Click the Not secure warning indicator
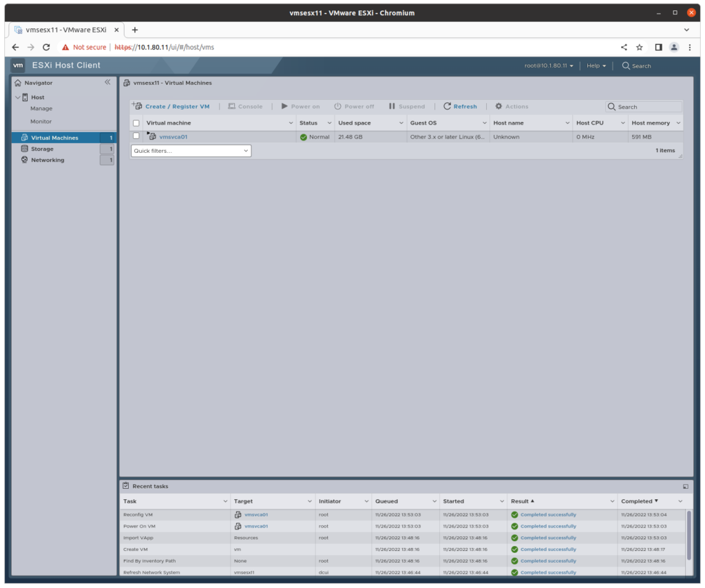The image size is (705, 588). click(84, 48)
